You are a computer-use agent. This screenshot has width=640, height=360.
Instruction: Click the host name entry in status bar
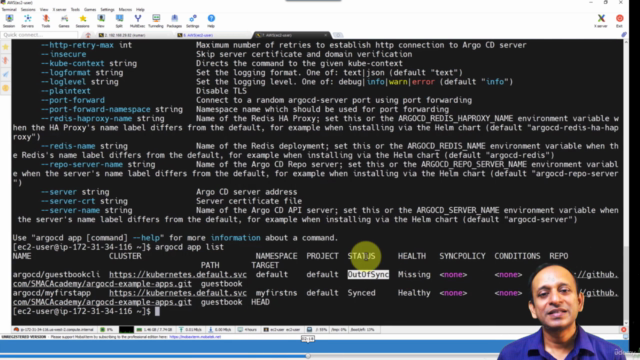pos(53,329)
